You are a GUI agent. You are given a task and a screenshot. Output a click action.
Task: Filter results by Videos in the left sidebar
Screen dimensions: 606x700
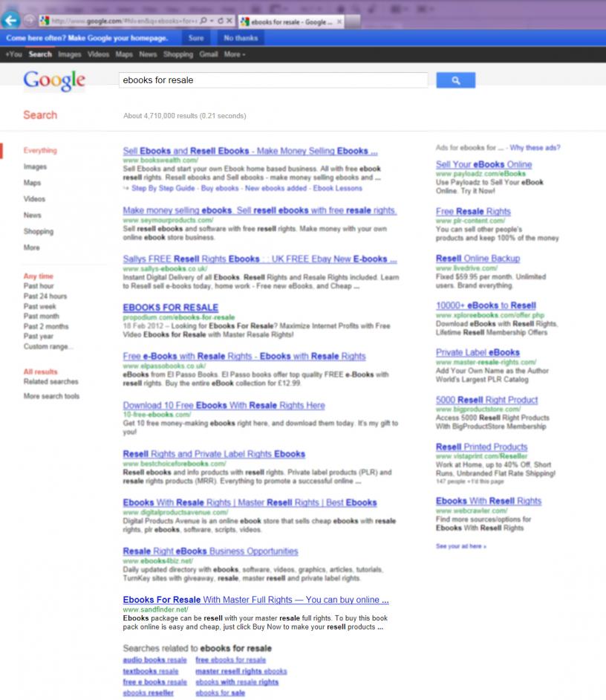(34, 198)
